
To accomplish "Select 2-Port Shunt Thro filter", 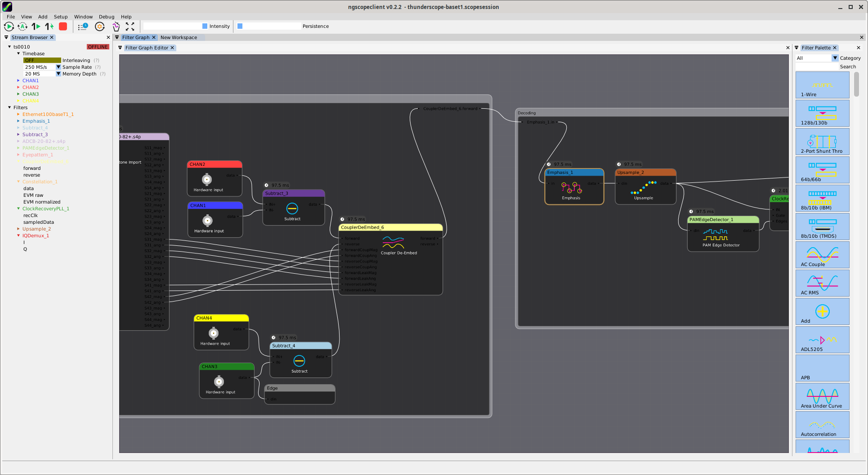I will pyautogui.click(x=822, y=142).
